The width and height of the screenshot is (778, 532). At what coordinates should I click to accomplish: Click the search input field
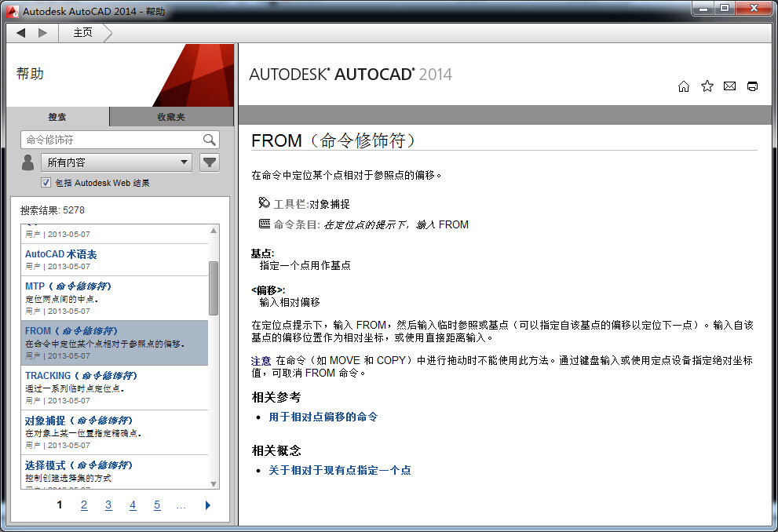[x=111, y=140]
